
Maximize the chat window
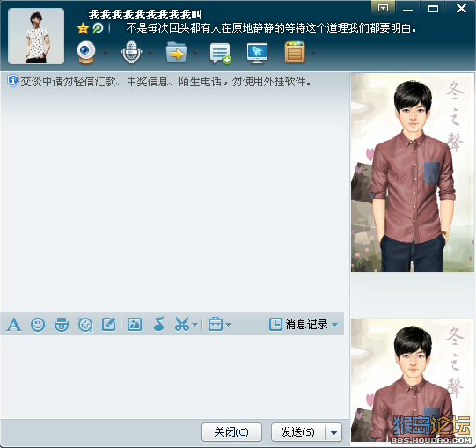click(x=433, y=8)
